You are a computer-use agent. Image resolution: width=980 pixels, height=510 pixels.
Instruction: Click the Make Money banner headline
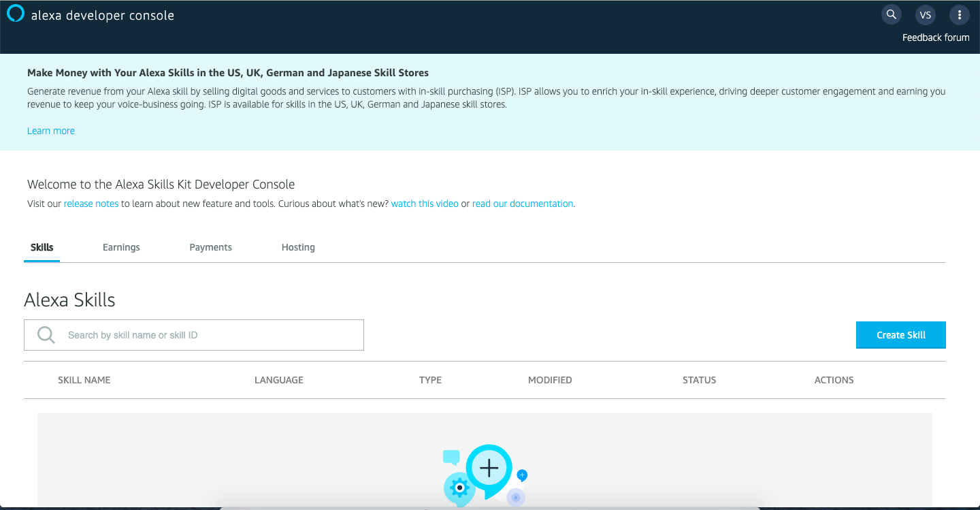tap(228, 73)
